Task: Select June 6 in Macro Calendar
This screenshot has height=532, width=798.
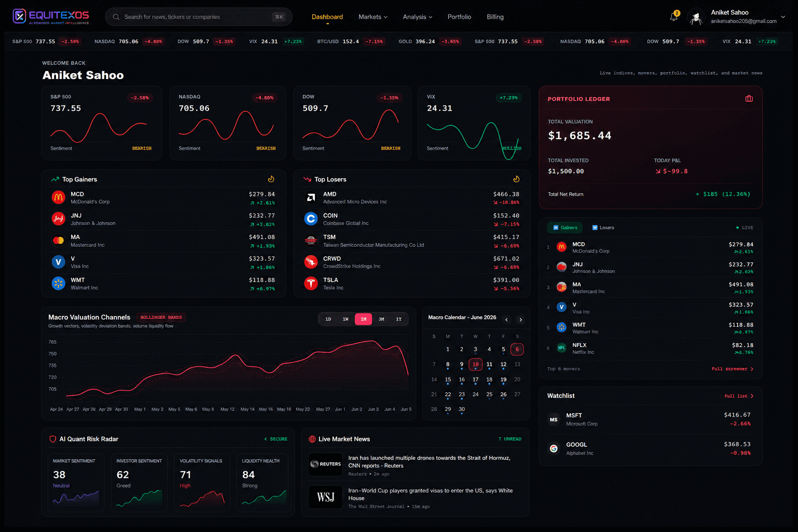Action: (x=517, y=349)
